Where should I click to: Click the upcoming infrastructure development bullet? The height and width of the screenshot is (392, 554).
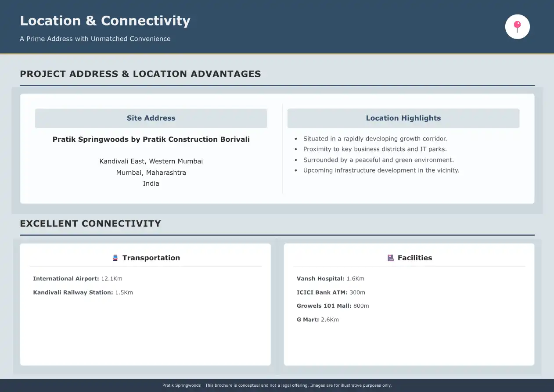381,170
